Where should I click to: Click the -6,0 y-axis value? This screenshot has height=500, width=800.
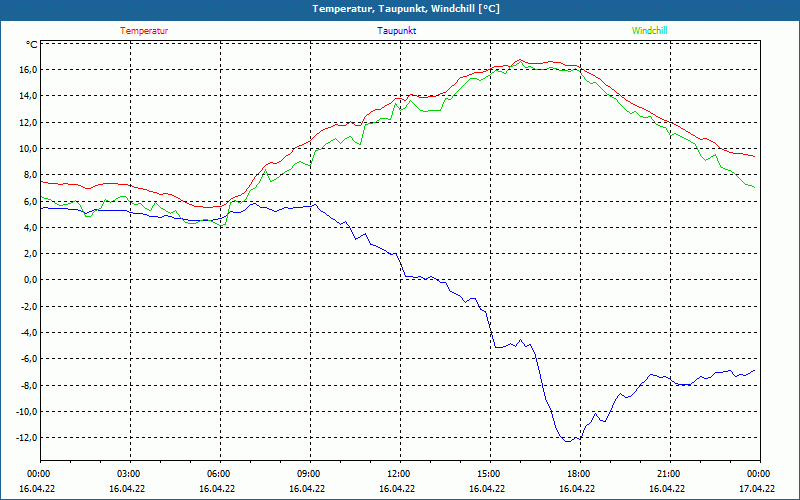point(29,359)
